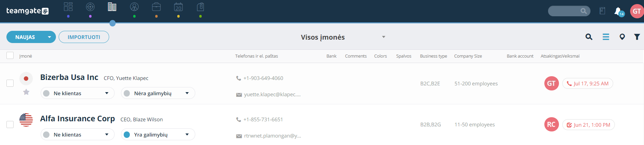
Task: Click email rtrwnet.plamongan@y...
Action: [x=273, y=136]
